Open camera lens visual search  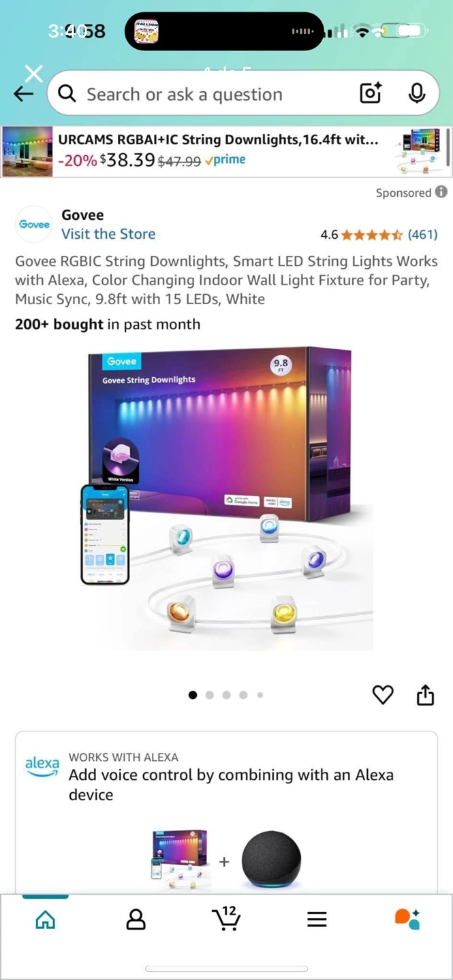371,93
